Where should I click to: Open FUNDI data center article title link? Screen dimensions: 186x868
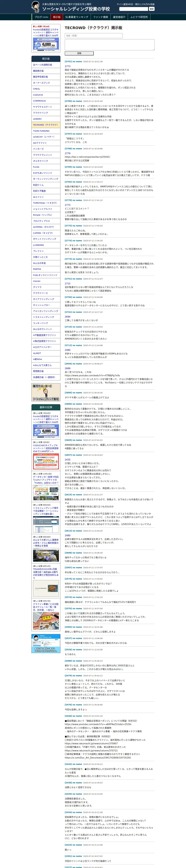point(46,480)
